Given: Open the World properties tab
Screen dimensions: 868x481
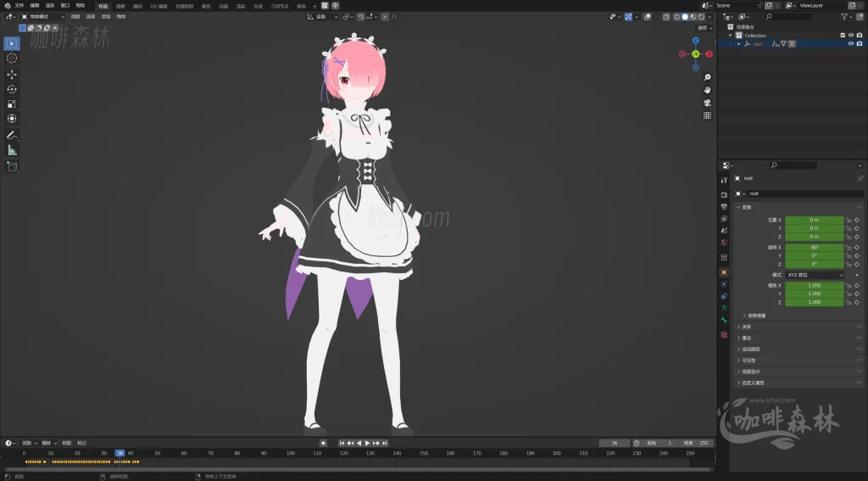Looking at the screenshot, I should (x=724, y=243).
